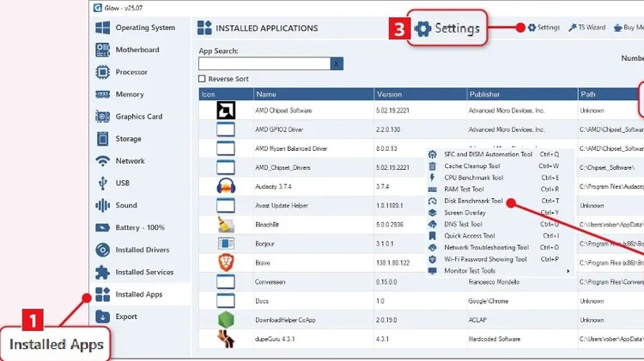Choose Cache Cleanup Tool menu entry
Image resolution: width=644 pixels, height=361 pixels.
click(x=472, y=166)
